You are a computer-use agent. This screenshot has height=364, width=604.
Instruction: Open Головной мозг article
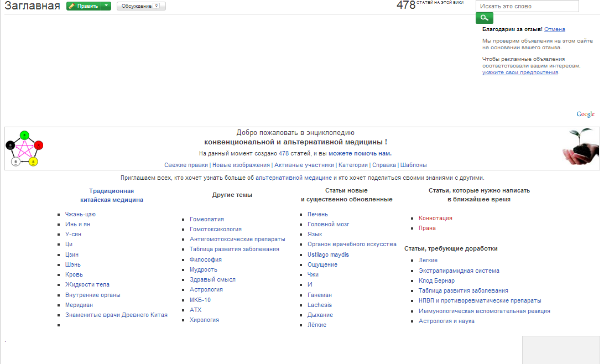[328, 224]
